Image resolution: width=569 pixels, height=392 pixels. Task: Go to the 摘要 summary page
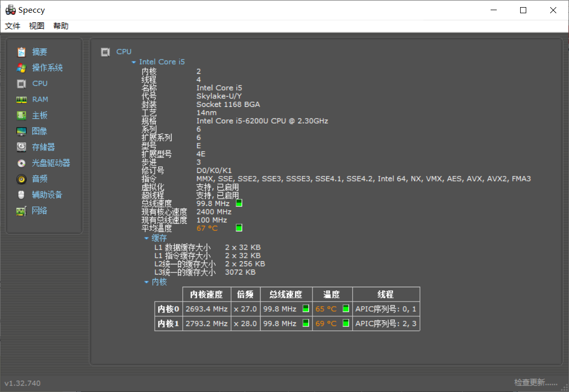click(40, 52)
